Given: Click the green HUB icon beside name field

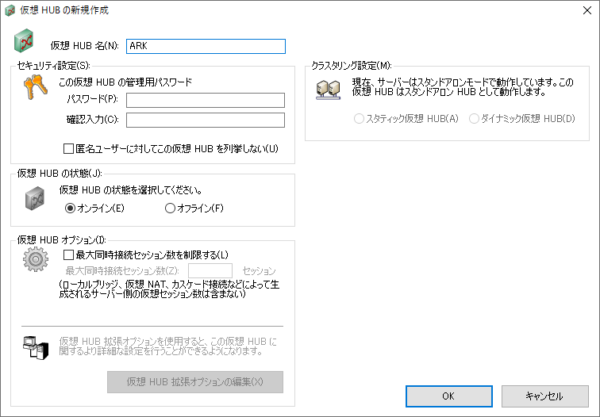Looking at the screenshot, I should coord(25,43).
